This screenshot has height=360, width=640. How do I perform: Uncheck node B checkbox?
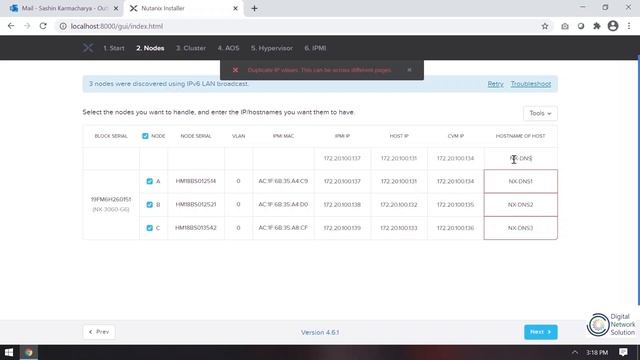(x=149, y=204)
